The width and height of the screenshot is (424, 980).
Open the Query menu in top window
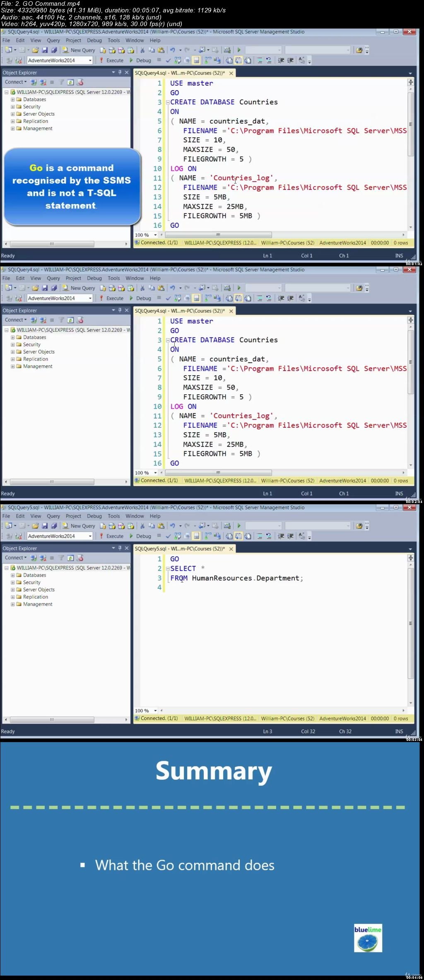53,40
